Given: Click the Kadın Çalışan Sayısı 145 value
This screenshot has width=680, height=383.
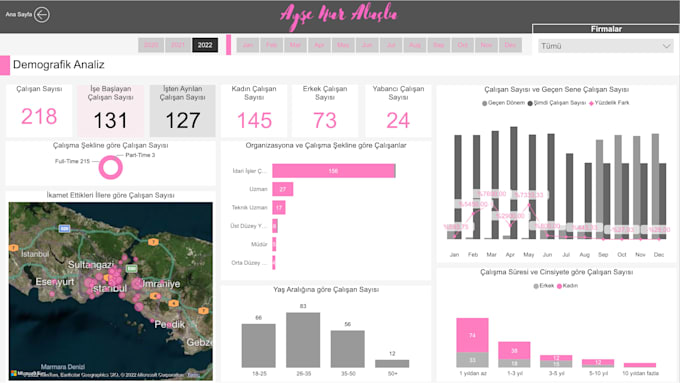Looking at the screenshot, I should pos(254,121).
